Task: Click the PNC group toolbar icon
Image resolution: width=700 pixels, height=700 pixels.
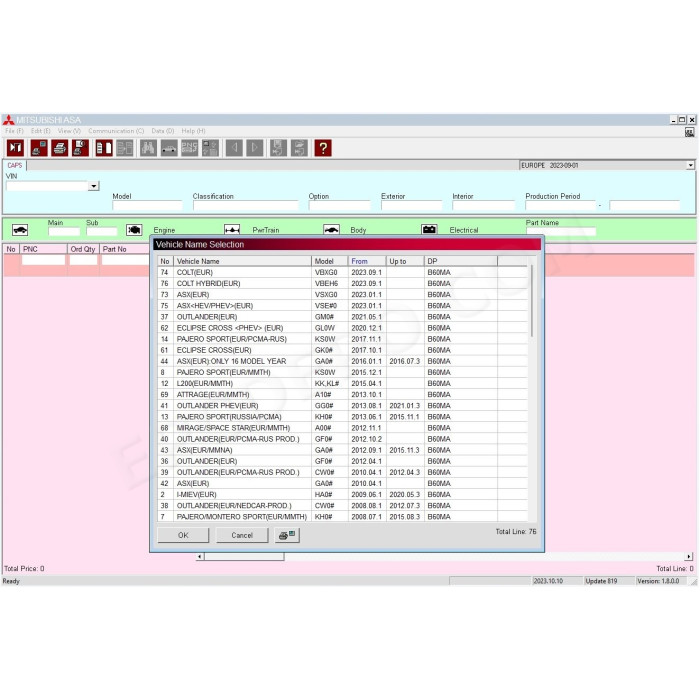Action: click(190, 148)
